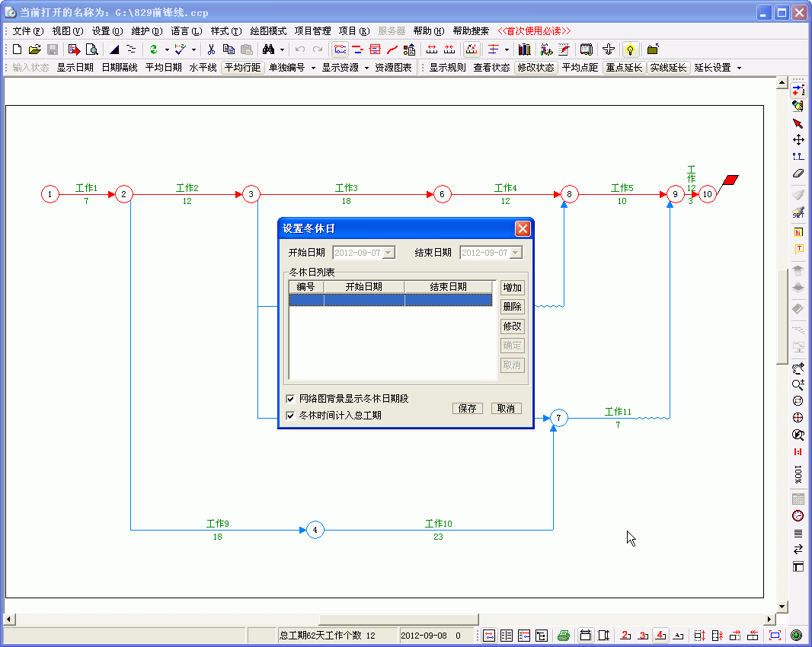Expand the 显示资源 dropdown arrow
The image size is (812, 647).
366,68
